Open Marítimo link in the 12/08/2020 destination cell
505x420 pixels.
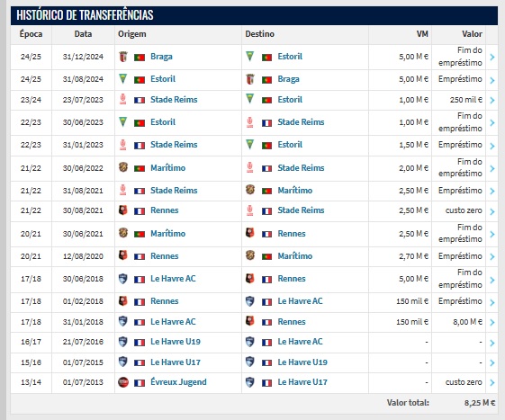295,255
